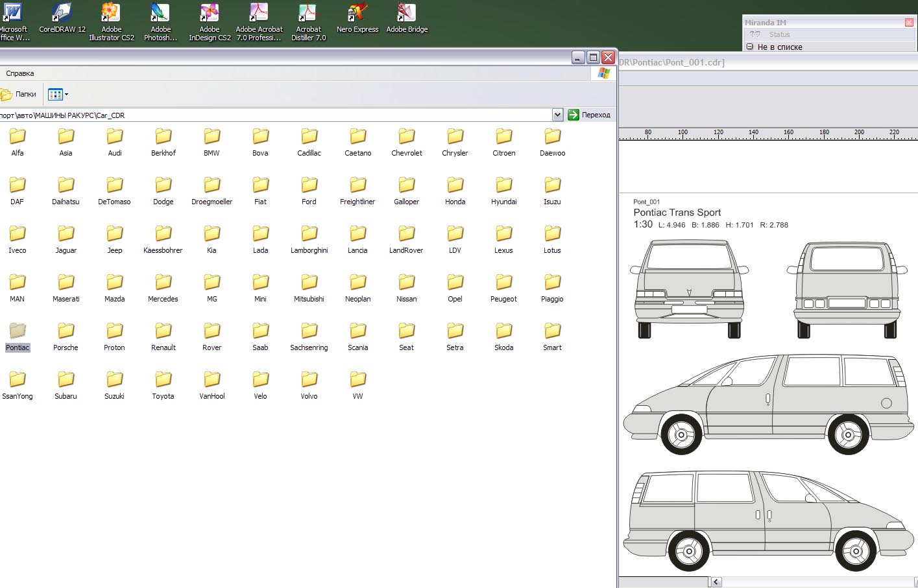Click the minivan front view drawing

pyautogui.click(x=689, y=288)
